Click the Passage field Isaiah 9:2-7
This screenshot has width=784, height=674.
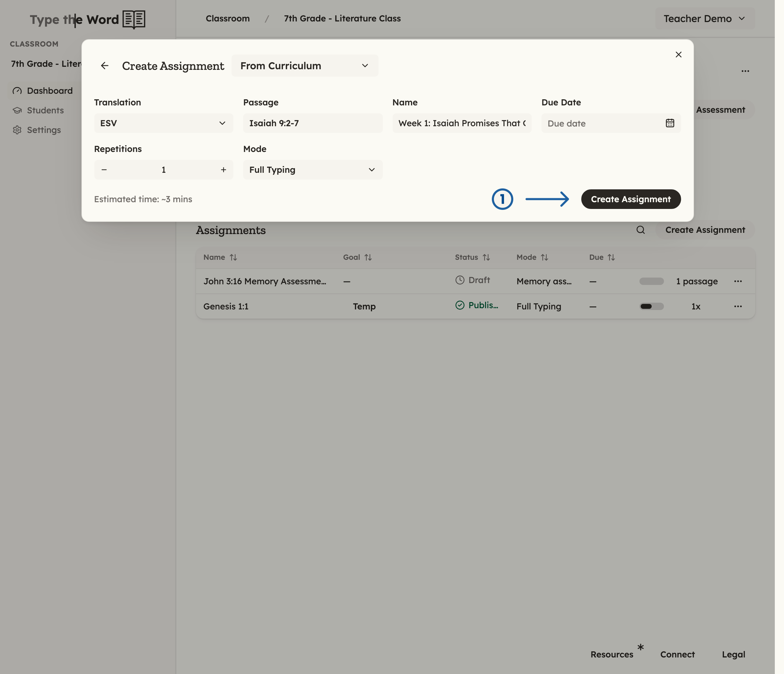pos(313,123)
